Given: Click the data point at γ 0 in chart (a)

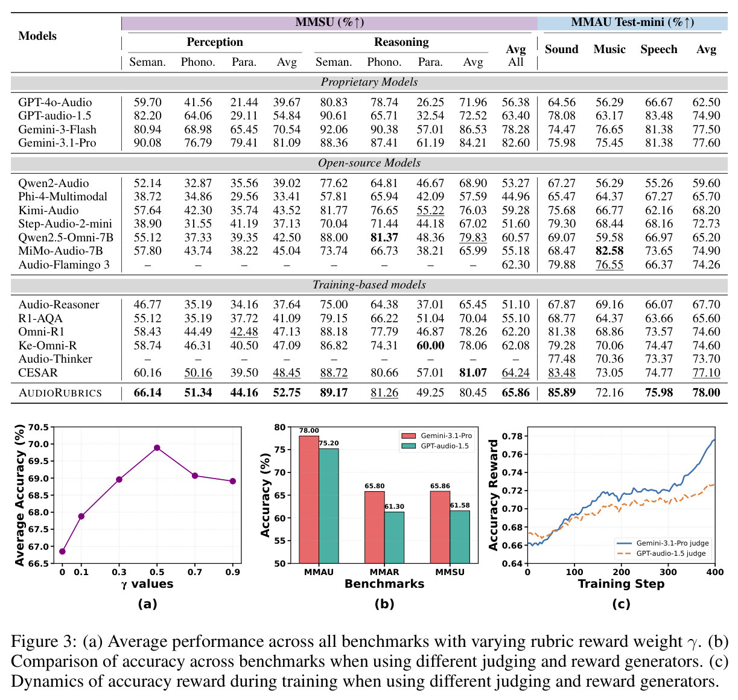Looking at the screenshot, I should click(x=62, y=551).
